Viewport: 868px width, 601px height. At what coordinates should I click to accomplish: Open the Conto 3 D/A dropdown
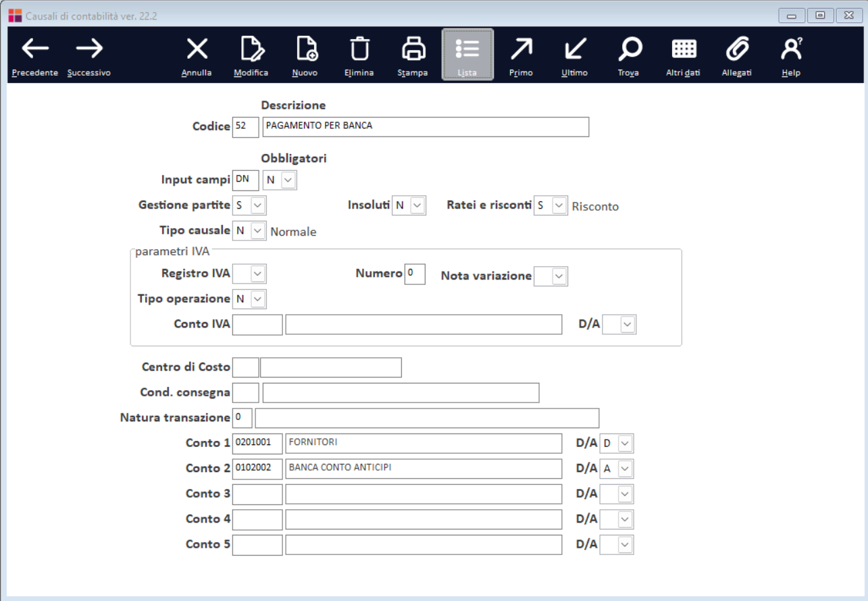pos(626,494)
